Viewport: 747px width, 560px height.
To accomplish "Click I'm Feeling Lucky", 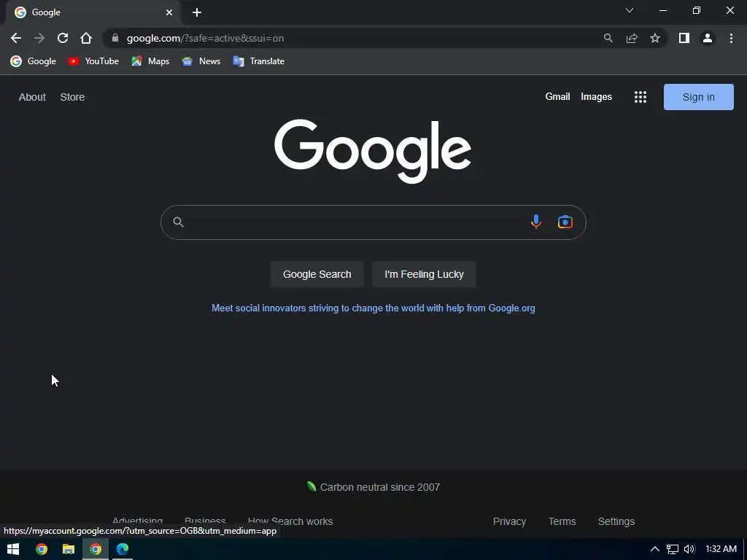I will coord(424,274).
